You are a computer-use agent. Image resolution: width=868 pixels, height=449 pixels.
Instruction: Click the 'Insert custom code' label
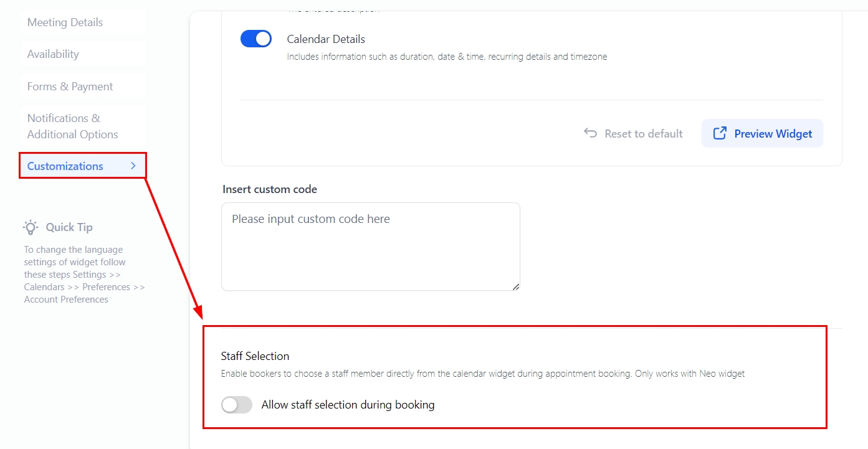click(270, 189)
